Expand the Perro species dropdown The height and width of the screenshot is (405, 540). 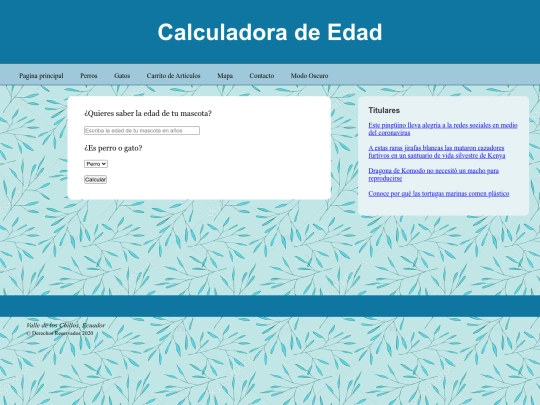pos(96,164)
